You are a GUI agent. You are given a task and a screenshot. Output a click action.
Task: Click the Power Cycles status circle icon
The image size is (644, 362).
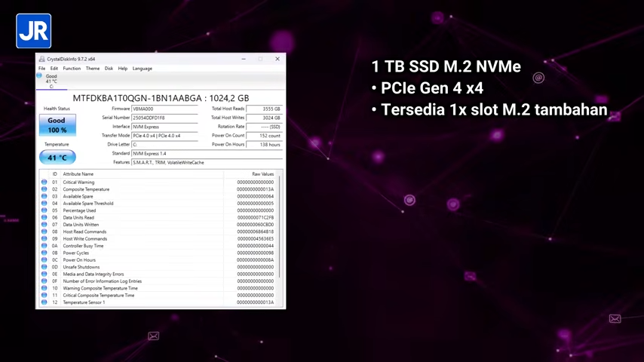[44, 253]
